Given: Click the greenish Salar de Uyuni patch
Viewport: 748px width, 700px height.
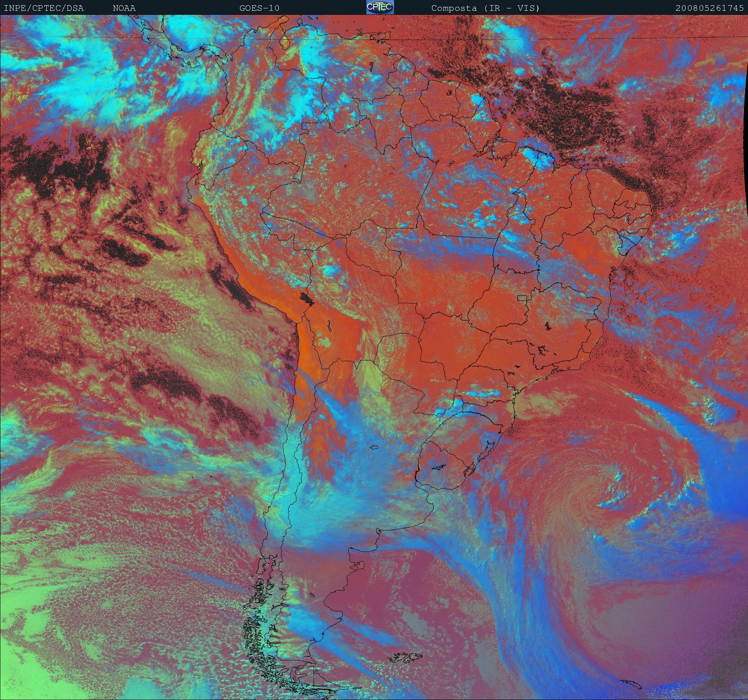Looking at the screenshot, I should point(324,342).
